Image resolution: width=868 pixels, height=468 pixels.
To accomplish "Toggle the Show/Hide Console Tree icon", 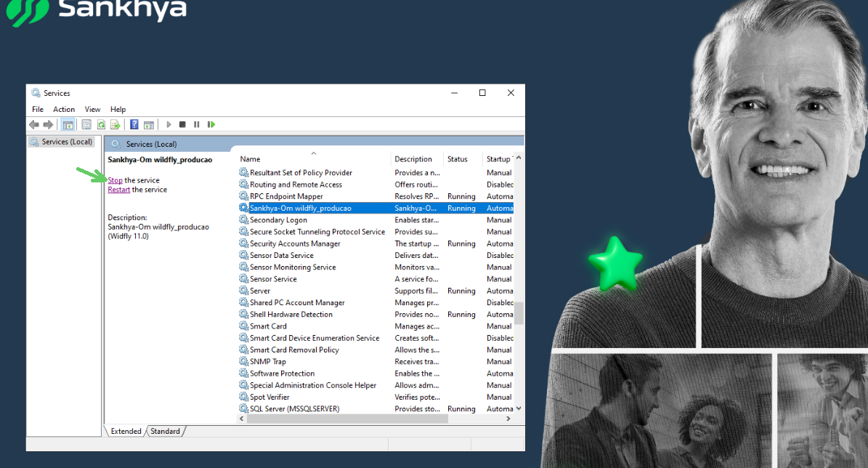I will (x=68, y=124).
